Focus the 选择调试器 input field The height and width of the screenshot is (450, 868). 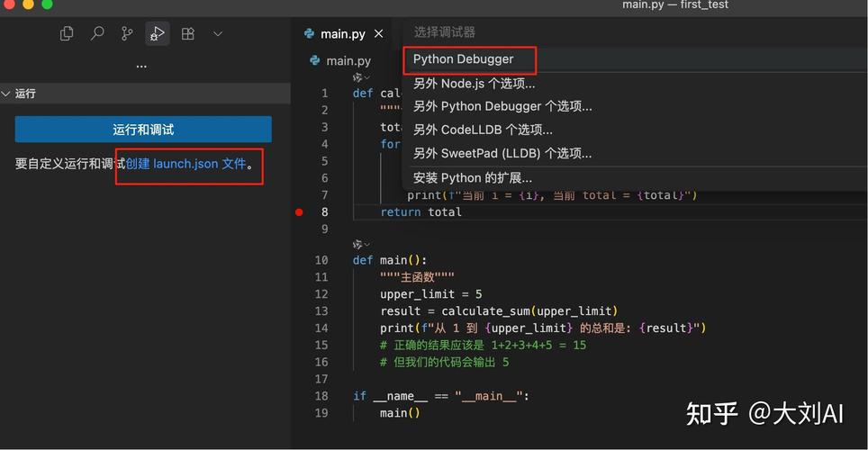(x=635, y=32)
